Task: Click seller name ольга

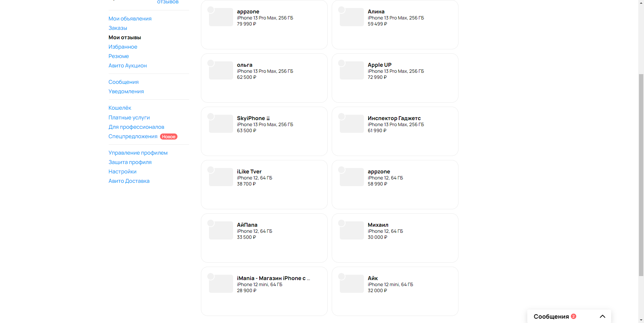Action: (245, 65)
